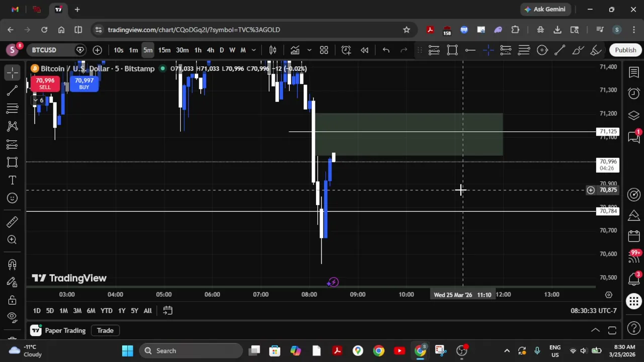Open the layout setup grid icon
This screenshot has height=362, width=644.
(x=324, y=50)
